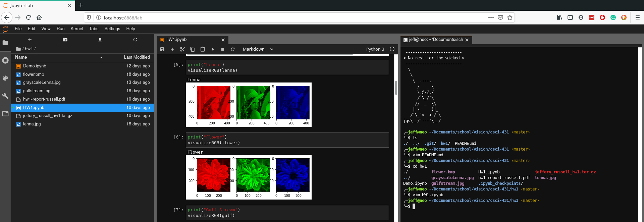Select the Python 3 kernel name
Viewport: 644px width, 222px height.
coord(375,49)
